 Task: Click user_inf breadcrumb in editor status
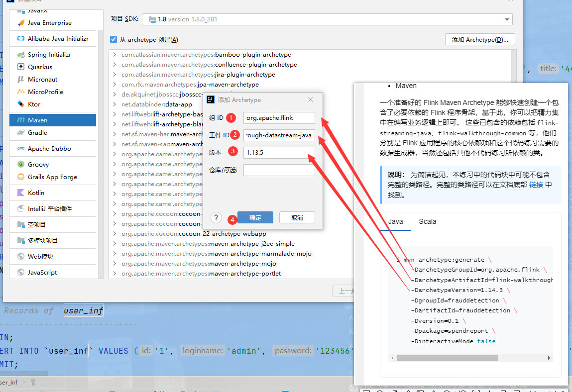tap(9, 382)
